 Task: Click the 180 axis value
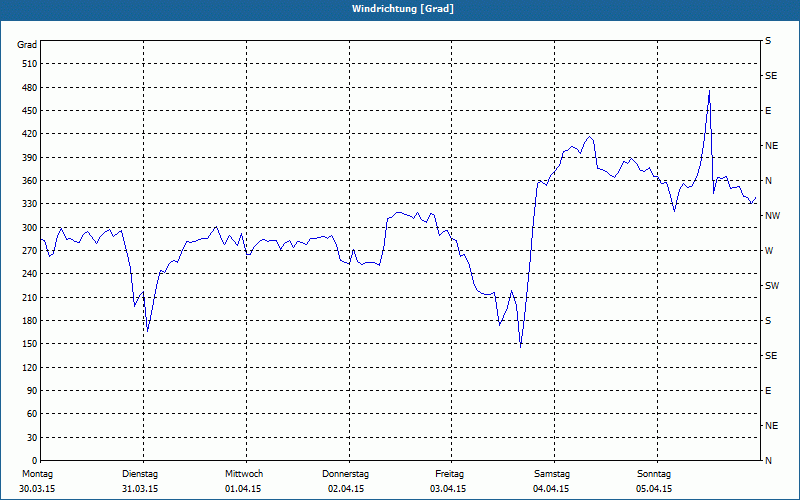point(30,320)
